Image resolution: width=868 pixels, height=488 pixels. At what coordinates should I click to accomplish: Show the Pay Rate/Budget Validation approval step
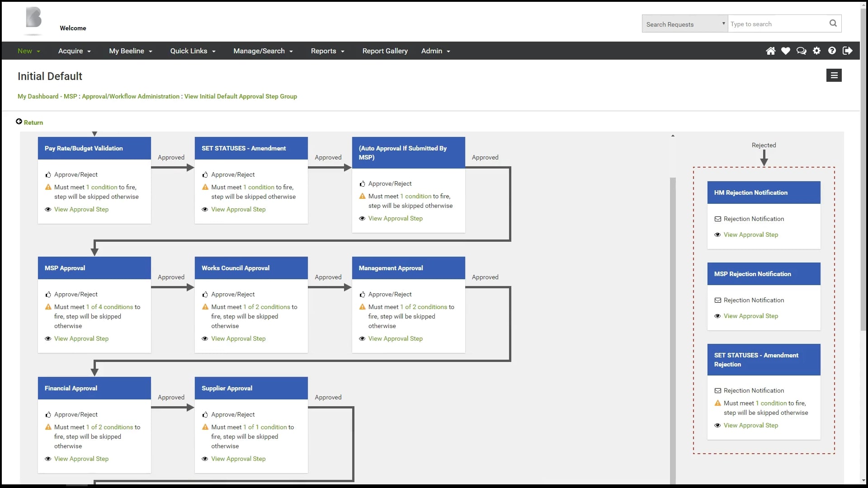coord(81,209)
